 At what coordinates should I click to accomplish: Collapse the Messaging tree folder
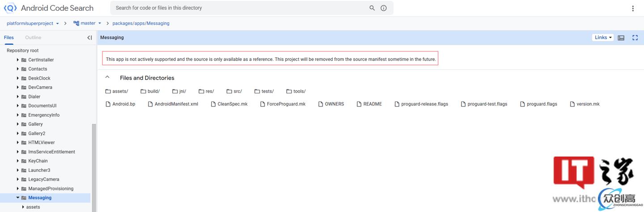click(x=18, y=198)
